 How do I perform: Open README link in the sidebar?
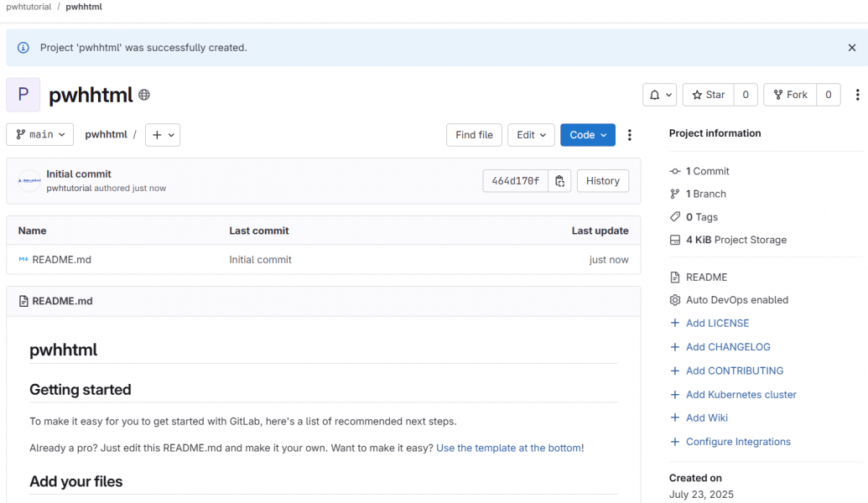pyautogui.click(x=706, y=277)
